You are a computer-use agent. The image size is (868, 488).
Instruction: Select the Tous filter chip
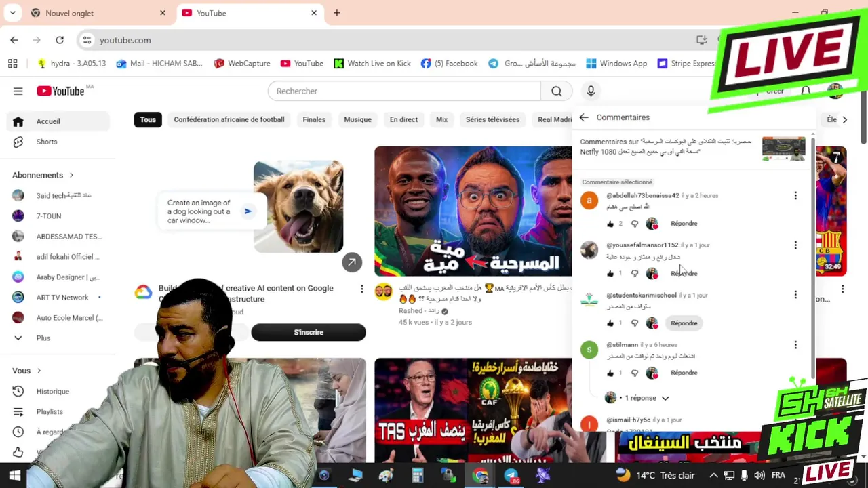(x=148, y=120)
